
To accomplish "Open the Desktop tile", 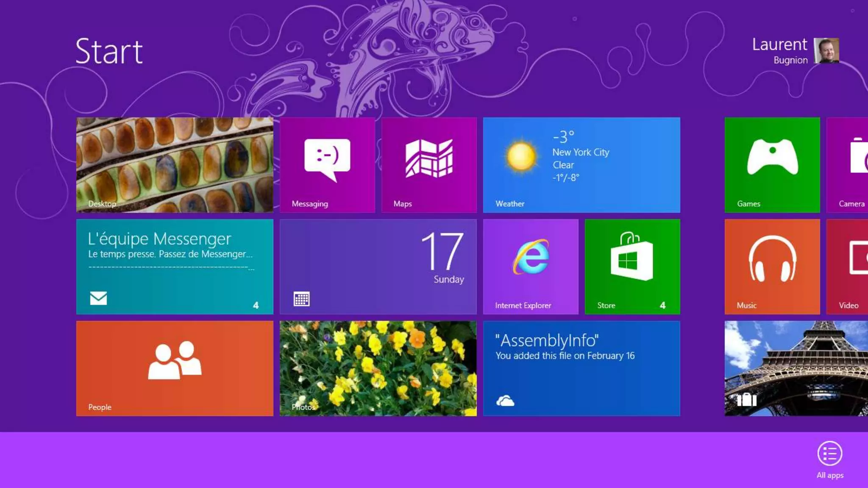I will click(175, 165).
